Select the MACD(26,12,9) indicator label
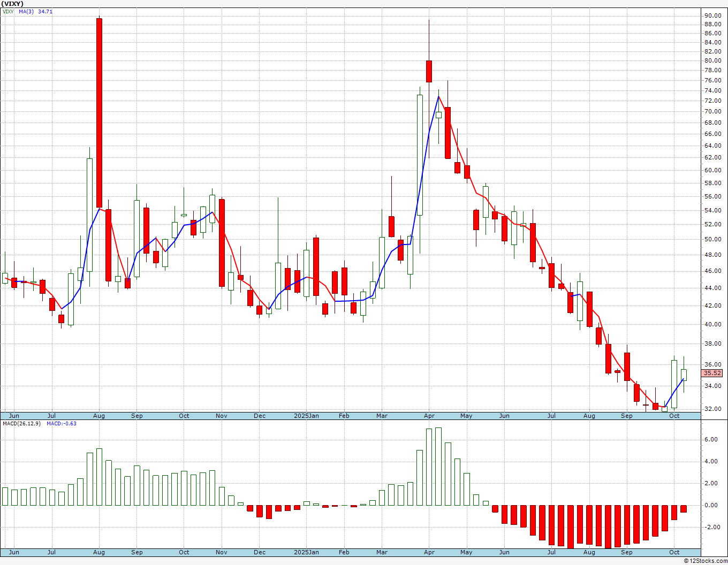This screenshot has width=728, height=565. click(x=22, y=424)
